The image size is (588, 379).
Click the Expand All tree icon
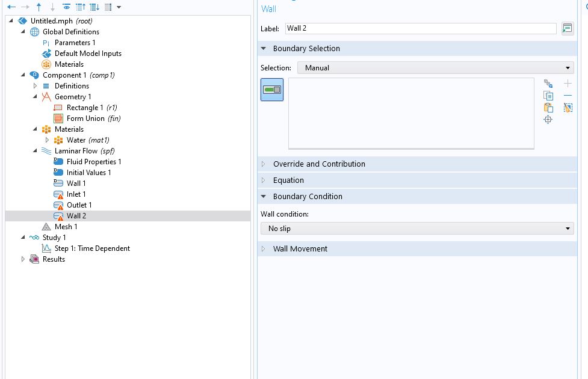(94, 7)
